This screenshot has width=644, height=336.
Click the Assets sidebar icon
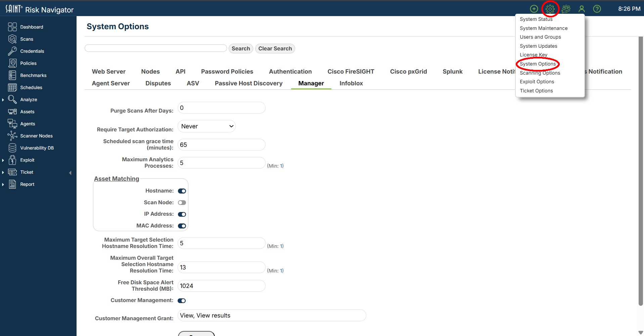pyautogui.click(x=12, y=112)
